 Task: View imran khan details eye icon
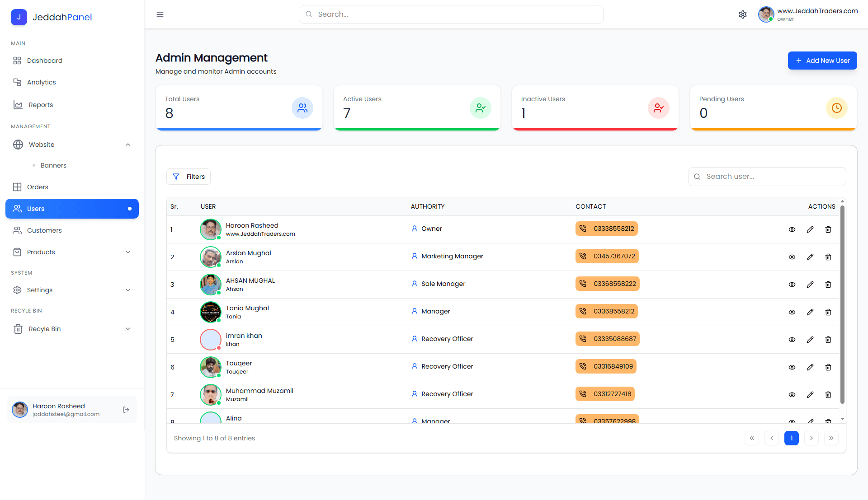[792, 340]
